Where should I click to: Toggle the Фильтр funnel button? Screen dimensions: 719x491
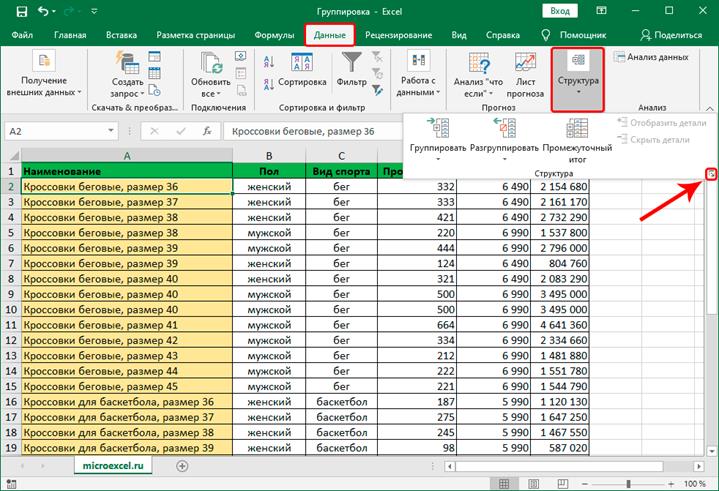click(352, 70)
